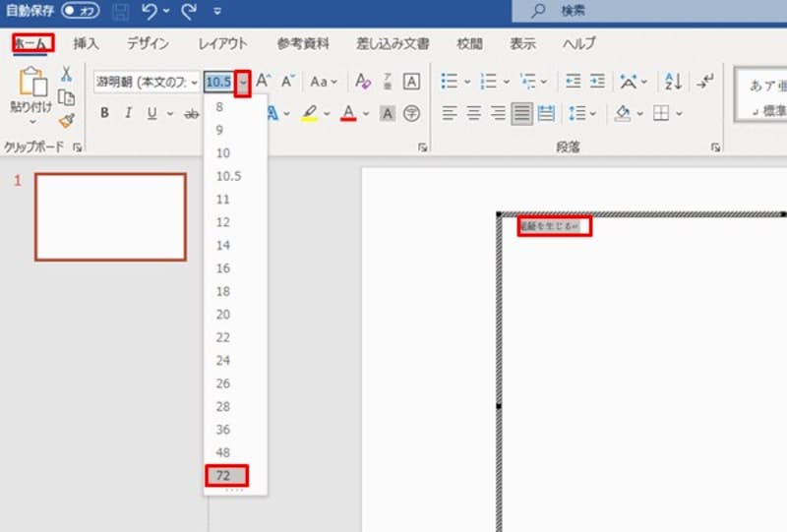Switch to the レイアウト tab
Image resolution: width=787 pixels, height=532 pixels.
pos(222,43)
